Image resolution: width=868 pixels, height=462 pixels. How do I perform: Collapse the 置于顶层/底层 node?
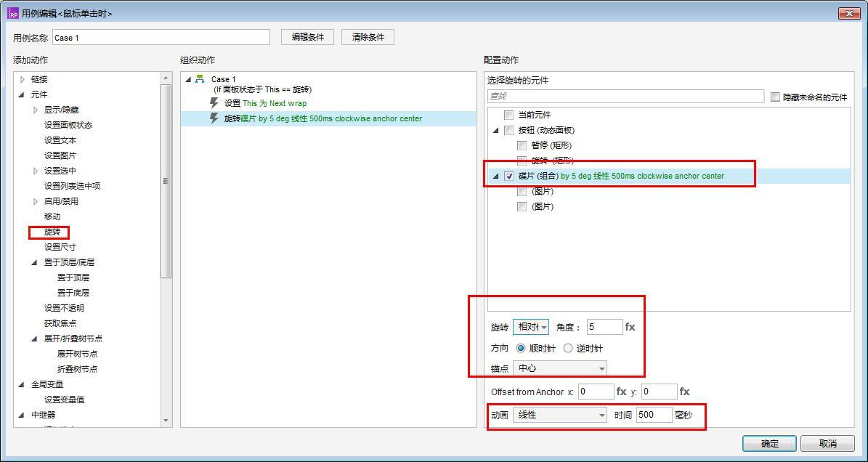pos(36,262)
